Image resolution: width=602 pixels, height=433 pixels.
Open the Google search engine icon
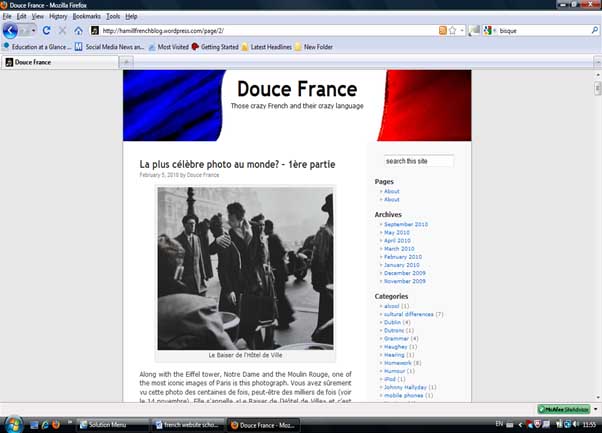click(x=488, y=30)
